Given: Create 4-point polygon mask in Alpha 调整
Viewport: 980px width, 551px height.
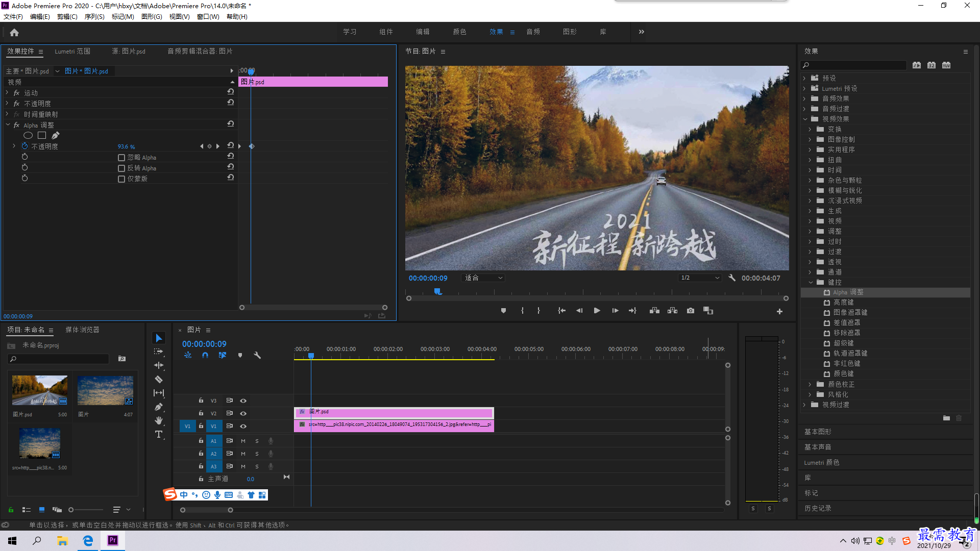Looking at the screenshot, I should (42, 135).
